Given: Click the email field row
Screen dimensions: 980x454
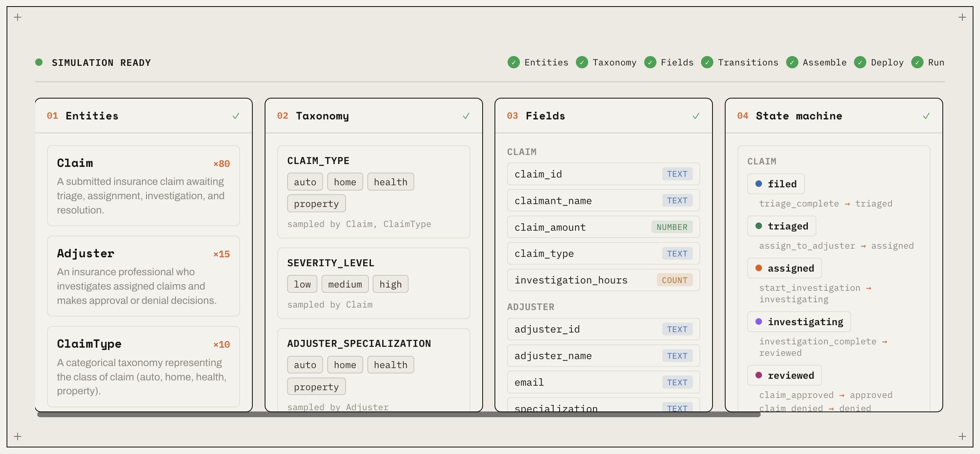Looking at the screenshot, I should [604, 382].
